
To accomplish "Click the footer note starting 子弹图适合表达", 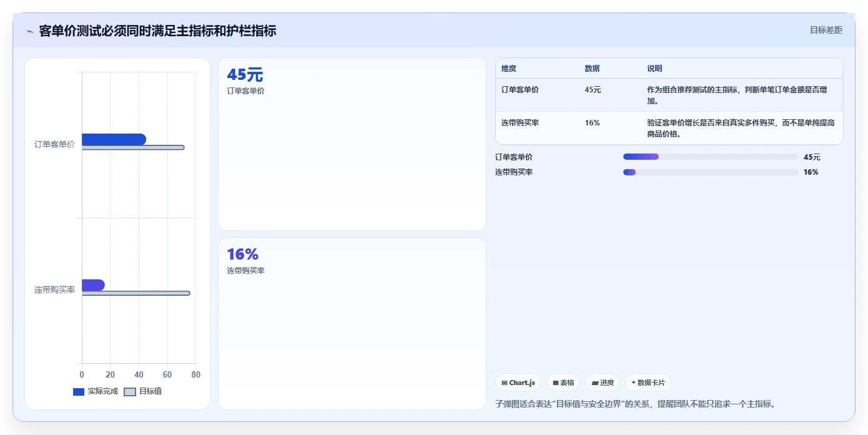I will (x=637, y=404).
